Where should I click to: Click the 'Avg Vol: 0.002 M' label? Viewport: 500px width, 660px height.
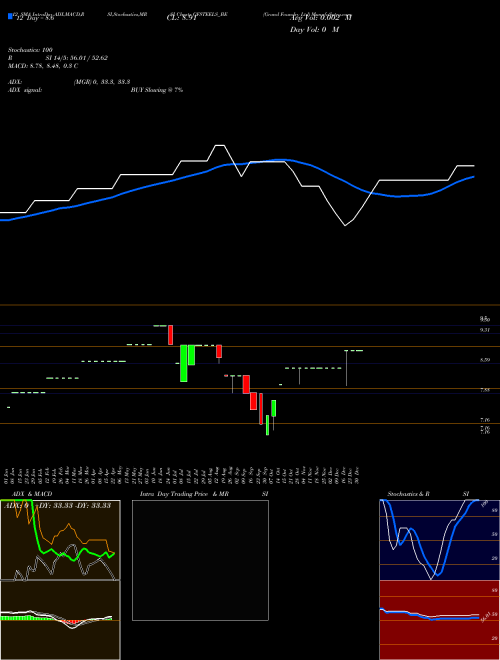pos(320,18)
